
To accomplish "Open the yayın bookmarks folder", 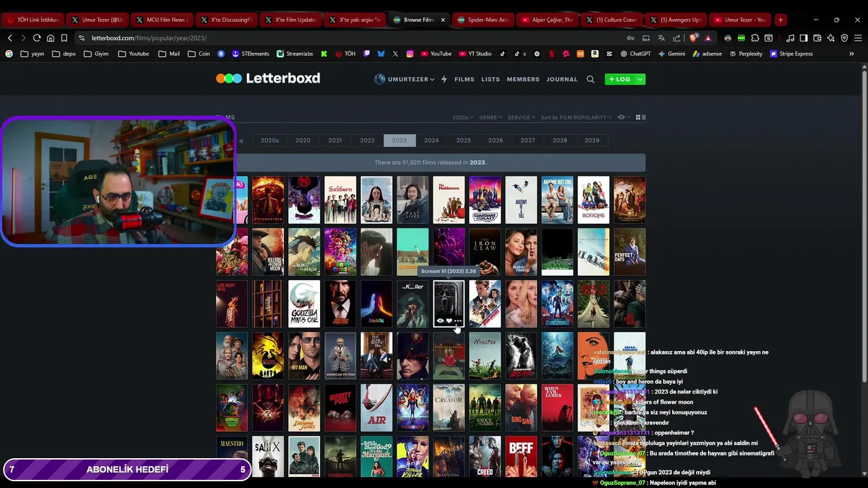I will click(x=33, y=54).
